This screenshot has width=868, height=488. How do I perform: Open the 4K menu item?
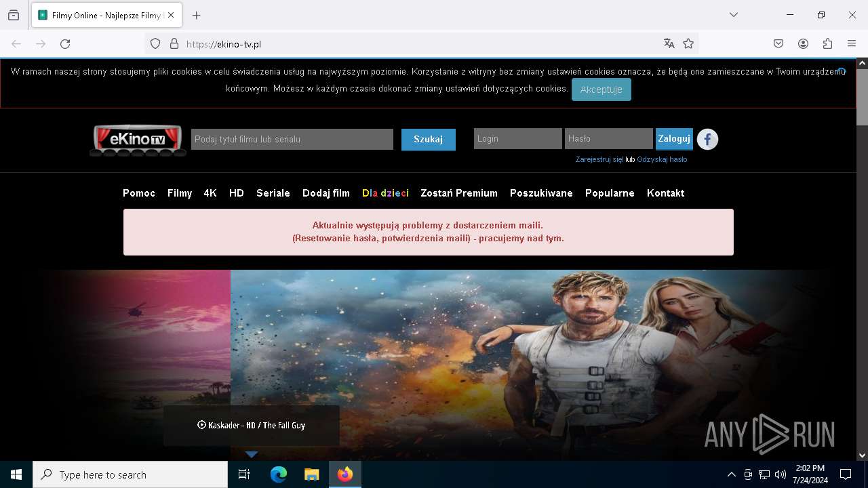(210, 193)
